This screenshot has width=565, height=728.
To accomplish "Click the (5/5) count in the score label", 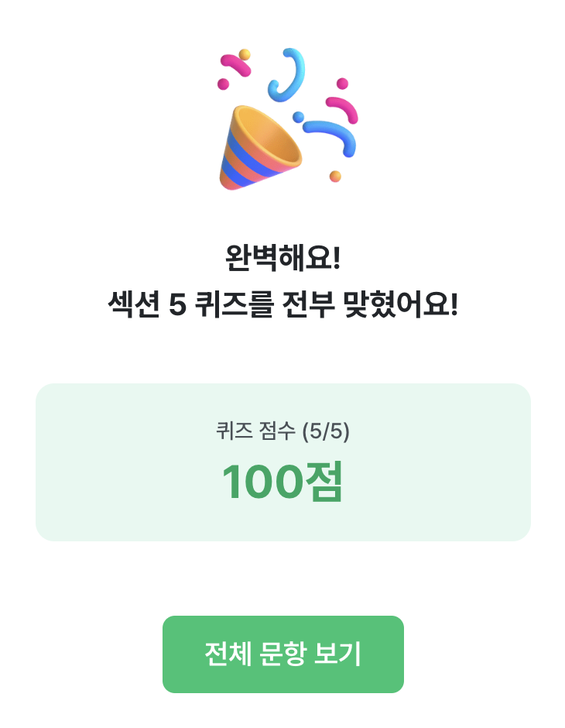I will (x=326, y=431).
